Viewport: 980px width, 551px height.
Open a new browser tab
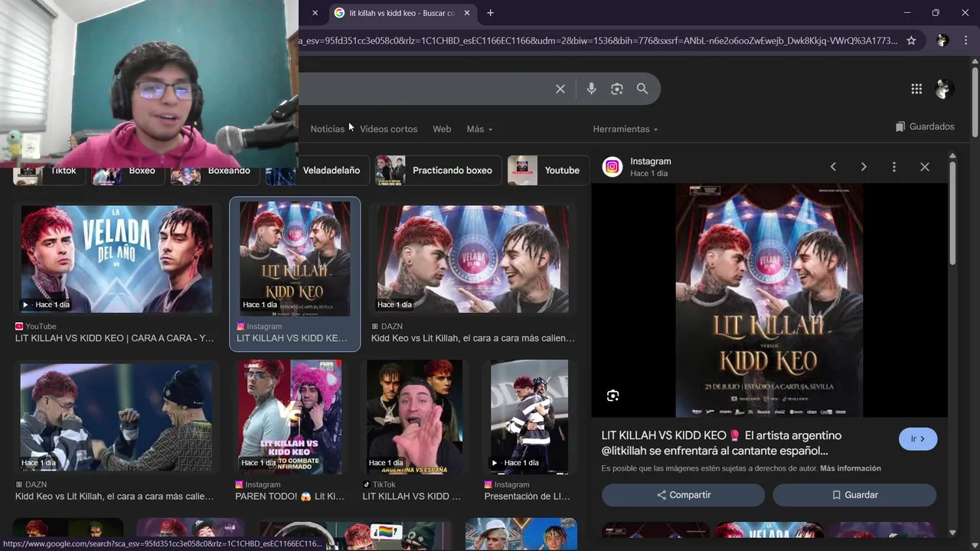coord(490,13)
